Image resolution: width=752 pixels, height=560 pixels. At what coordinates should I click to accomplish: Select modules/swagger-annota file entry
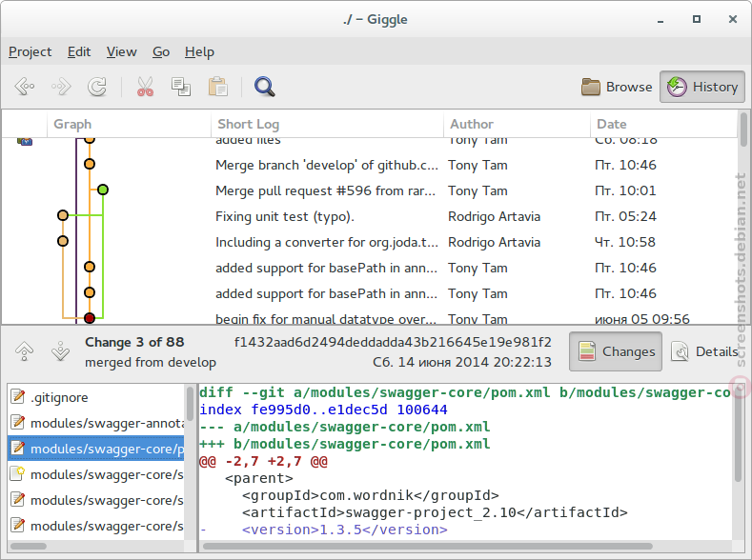96,423
